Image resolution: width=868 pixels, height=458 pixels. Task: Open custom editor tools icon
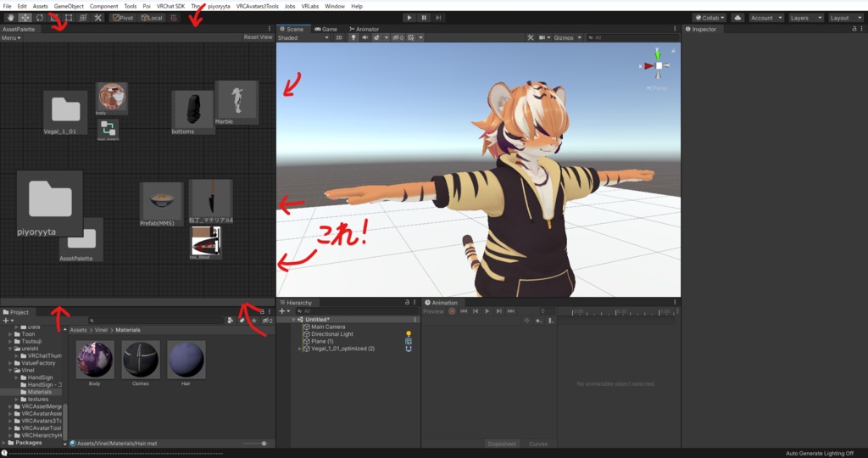[98, 18]
